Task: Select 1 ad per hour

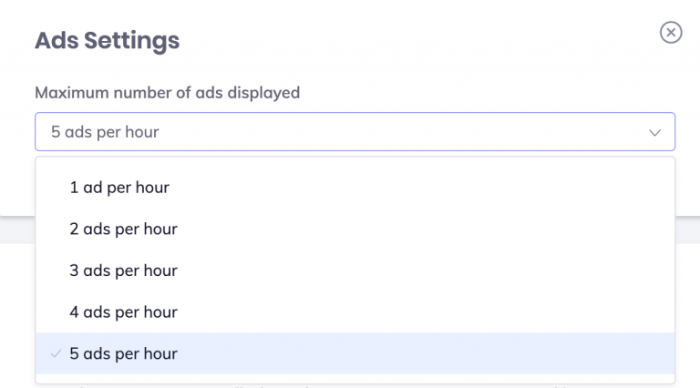Action: 355,188
